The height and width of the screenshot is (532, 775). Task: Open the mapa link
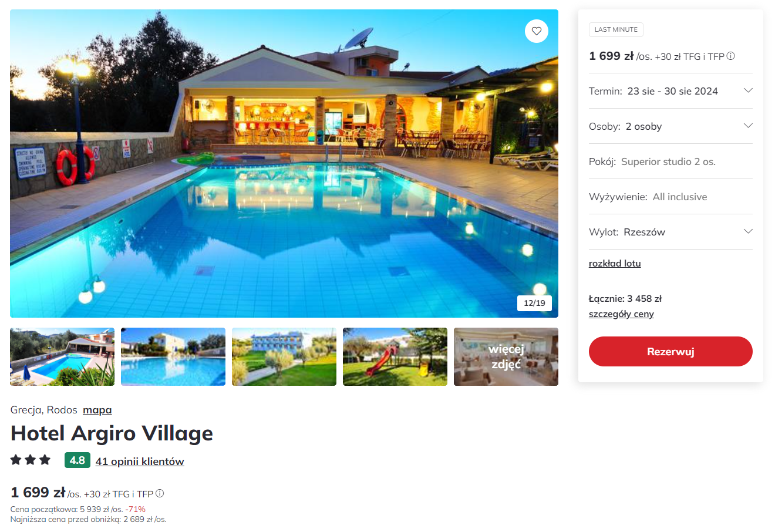(97, 410)
